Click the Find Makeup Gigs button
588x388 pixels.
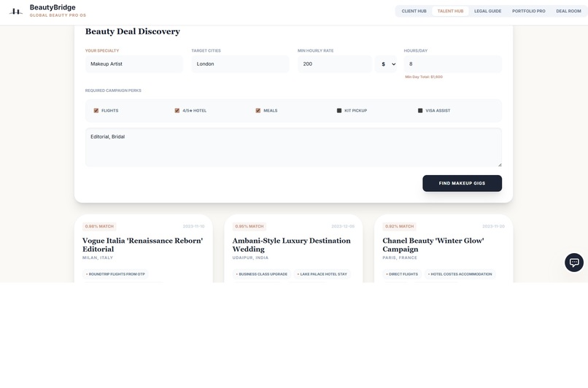pos(462,183)
